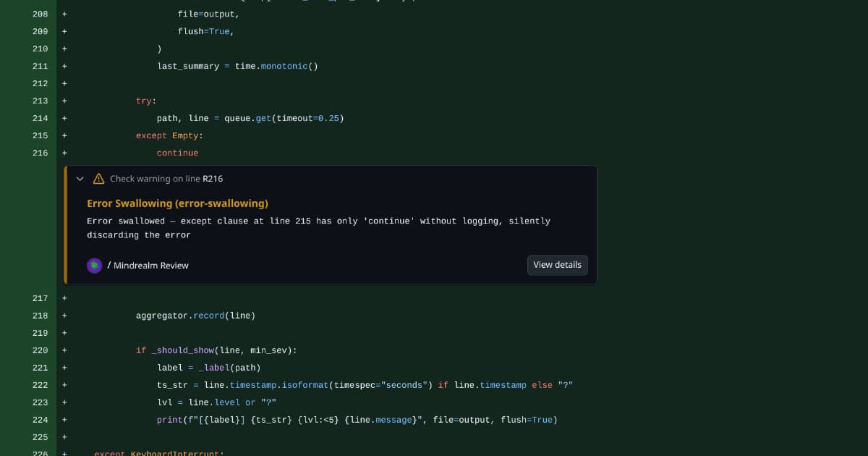Click the 'continue' statement on line 216
The height and width of the screenshot is (456, 868).
(177, 153)
